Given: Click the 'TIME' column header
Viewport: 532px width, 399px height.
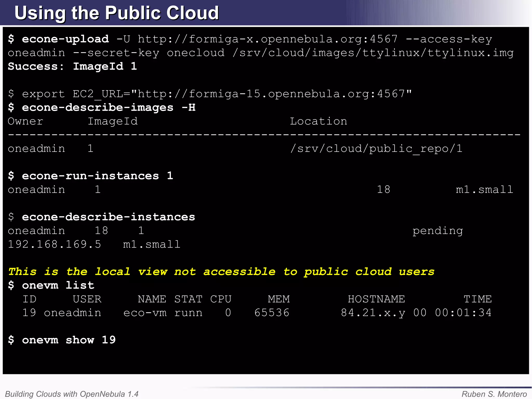Looking at the screenshot, I should pos(478,299).
